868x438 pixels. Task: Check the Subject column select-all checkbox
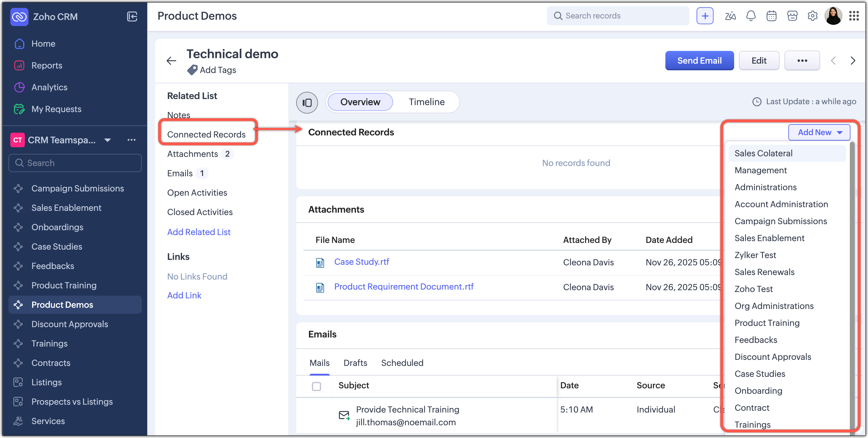tap(316, 386)
